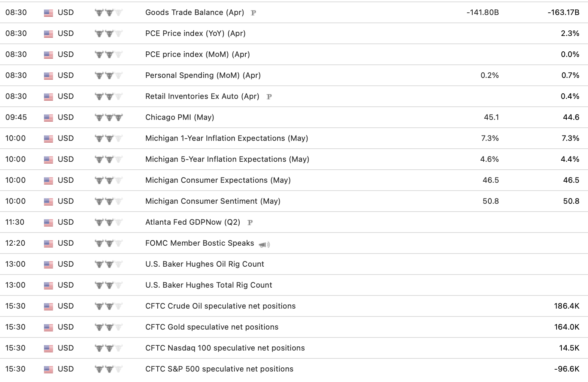
Task: Select Michigan 1-Year Inflation Expectations event
Action: point(227,138)
